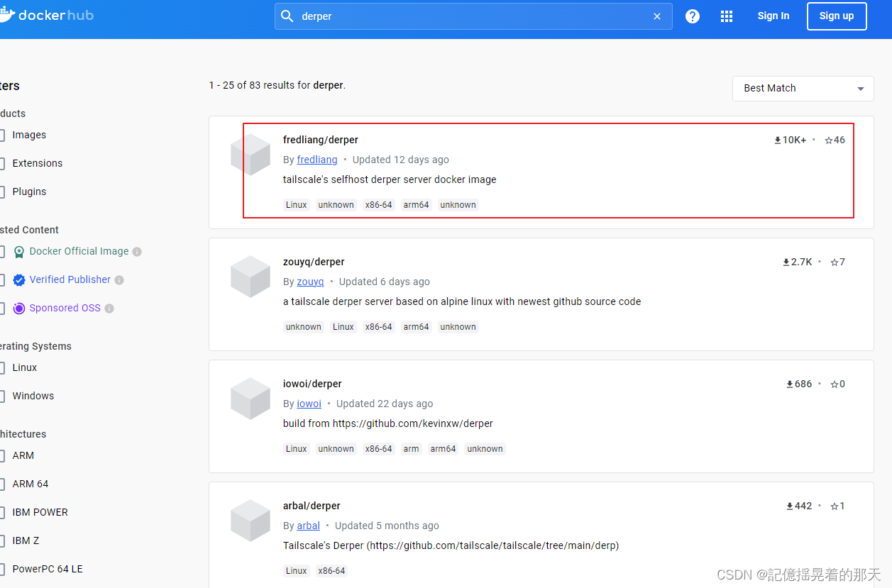892x588 pixels.
Task: Open the help question mark icon
Action: click(x=693, y=16)
